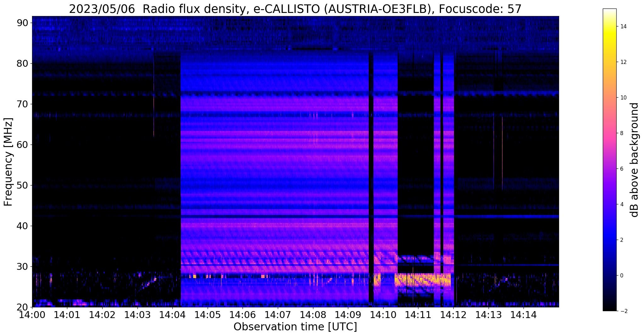Click the 14:01 time tick label
This screenshot has height=336, width=644.
pyautogui.click(x=67, y=315)
